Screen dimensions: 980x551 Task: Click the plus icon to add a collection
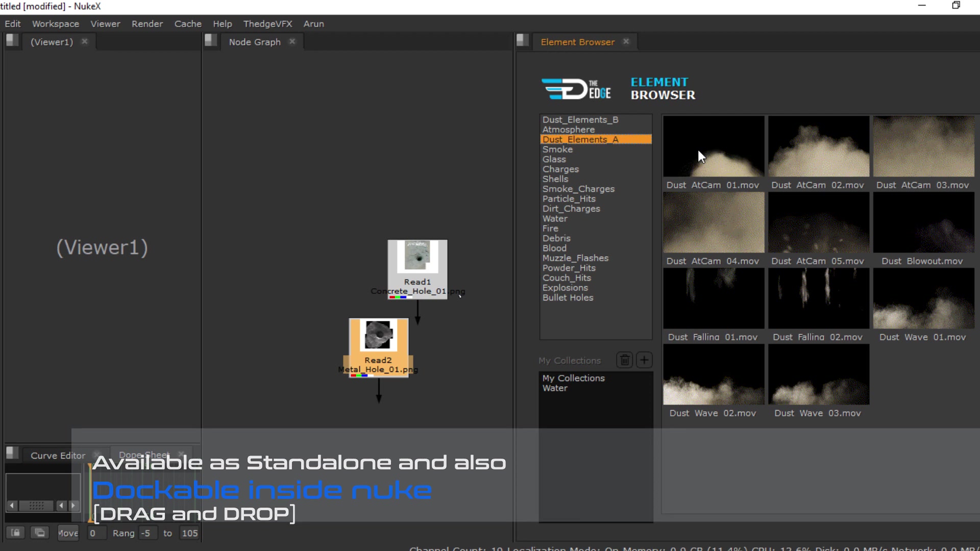[644, 360]
